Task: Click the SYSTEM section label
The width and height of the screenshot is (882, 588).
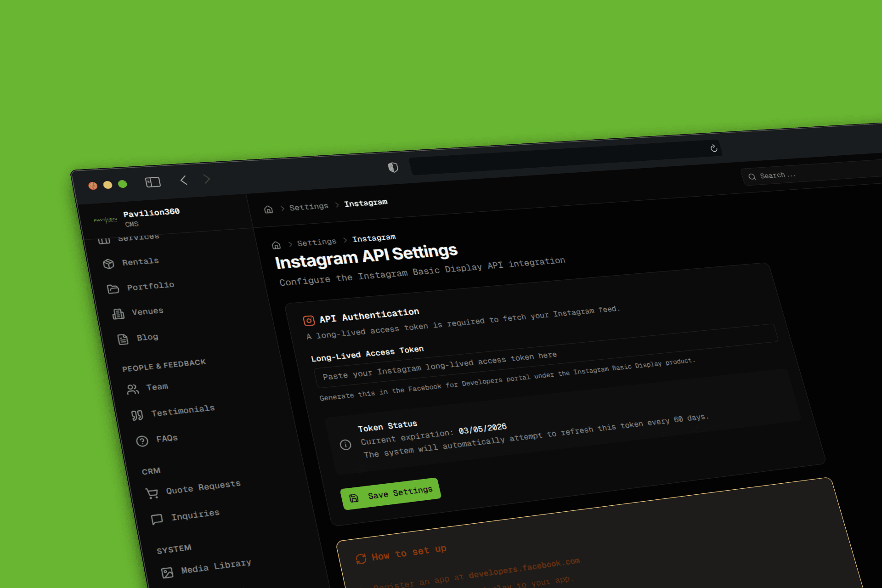Action: 174,549
